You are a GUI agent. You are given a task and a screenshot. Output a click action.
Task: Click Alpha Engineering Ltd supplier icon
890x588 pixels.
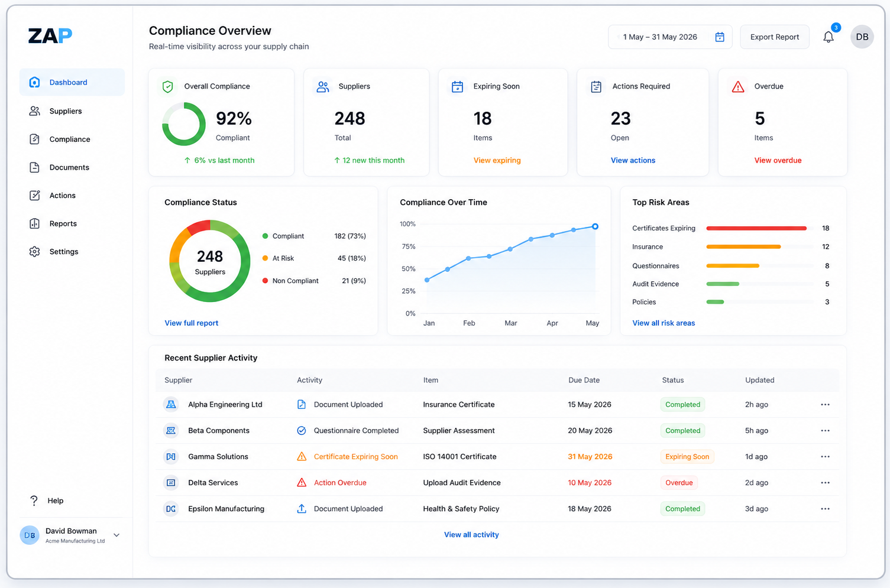(x=171, y=405)
